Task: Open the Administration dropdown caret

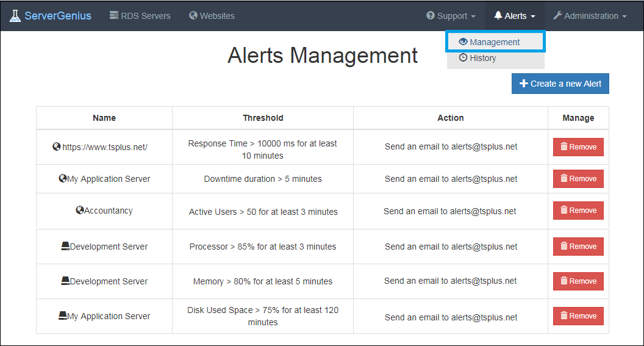Action: click(x=624, y=16)
